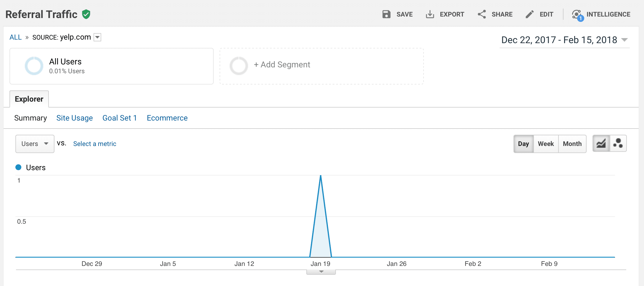Open the date range picker arrow

point(624,40)
